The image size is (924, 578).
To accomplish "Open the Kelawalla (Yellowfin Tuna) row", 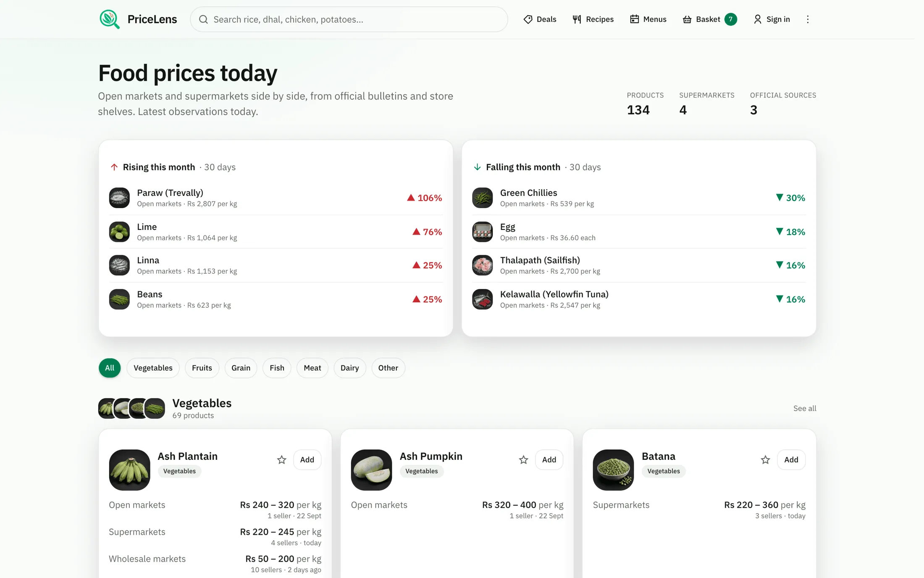I will click(x=639, y=299).
